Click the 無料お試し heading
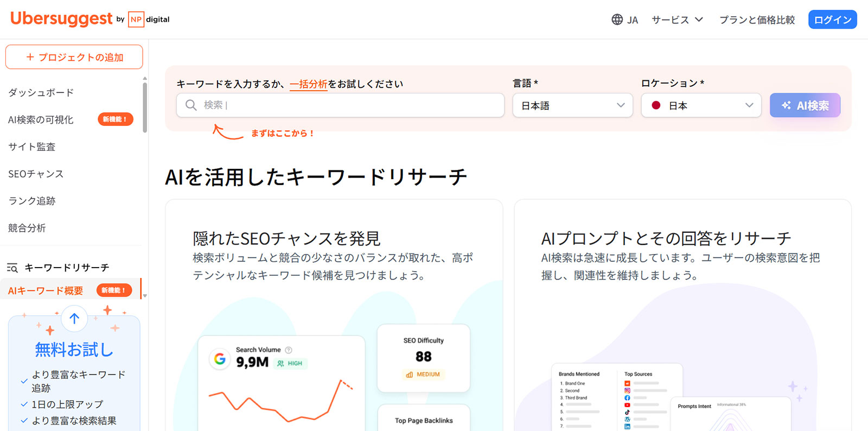This screenshot has width=868, height=431. click(74, 350)
